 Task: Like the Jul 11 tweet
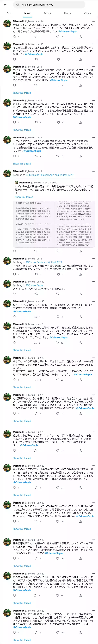point(58,60)
